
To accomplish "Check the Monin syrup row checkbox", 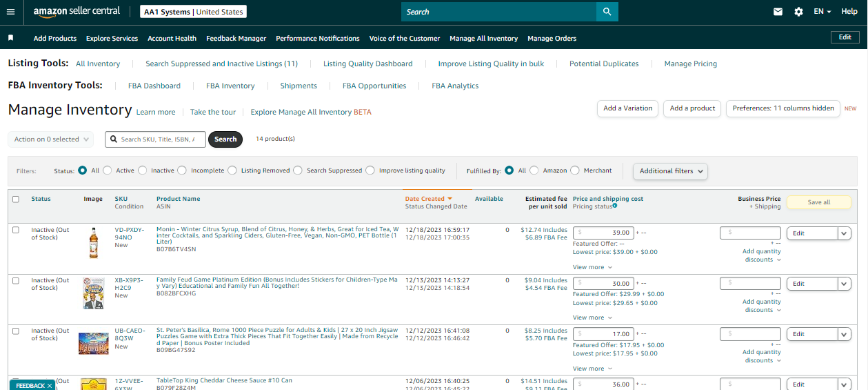I will (16, 230).
